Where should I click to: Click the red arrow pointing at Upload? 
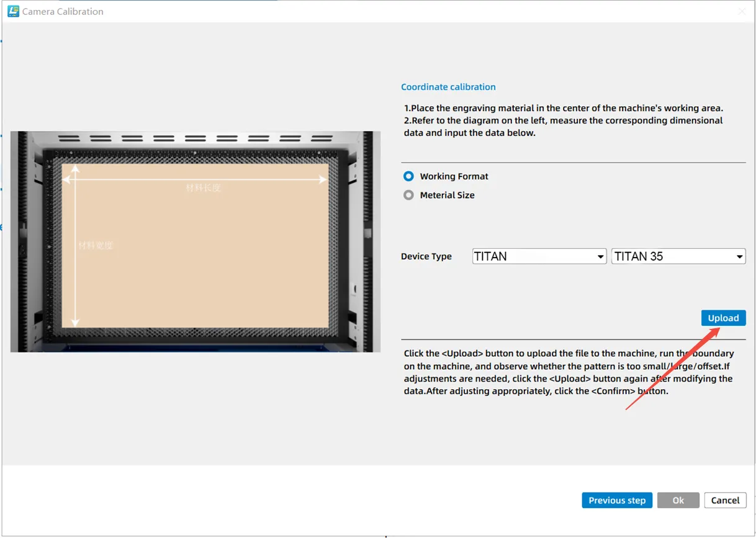pyautogui.click(x=670, y=370)
